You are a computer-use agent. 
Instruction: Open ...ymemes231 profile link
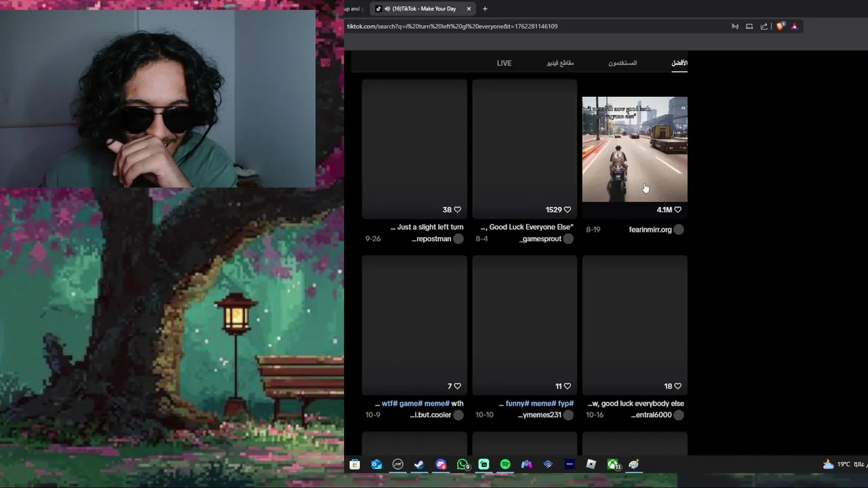pyautogui.click(x=540, y=415)
